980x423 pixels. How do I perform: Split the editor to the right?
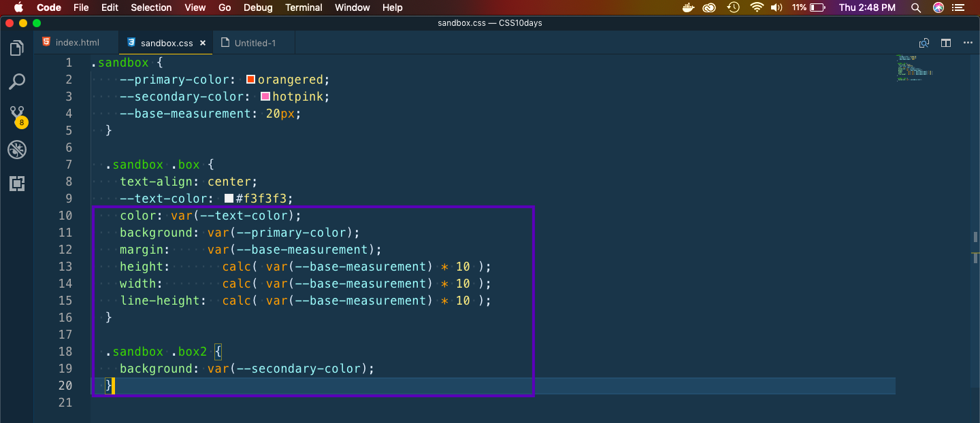(946, 43)
